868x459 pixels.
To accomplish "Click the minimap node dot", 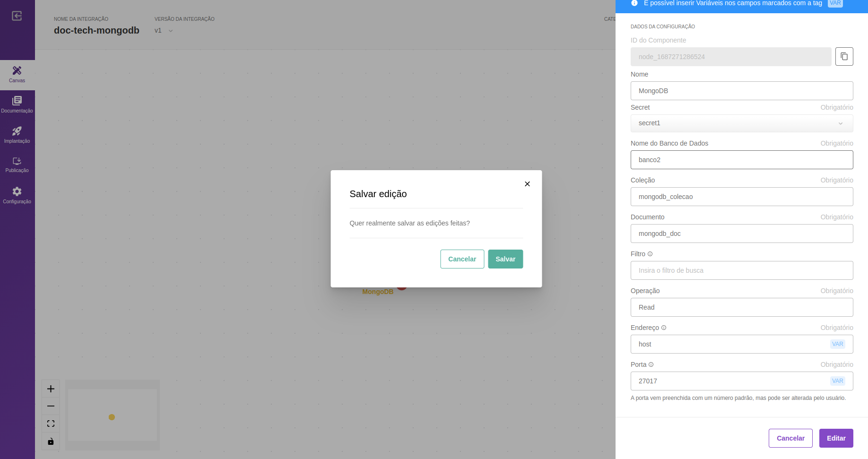I will click(x=112, y=417).
